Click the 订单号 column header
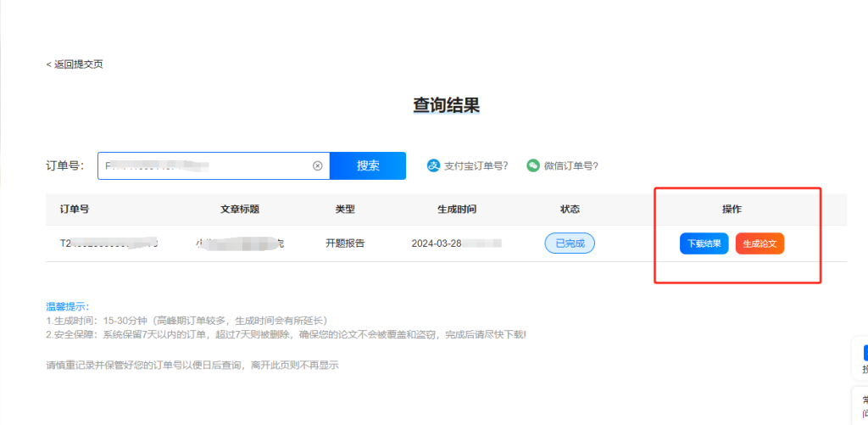This screenshot has width=868, height=425. (75, 210)
